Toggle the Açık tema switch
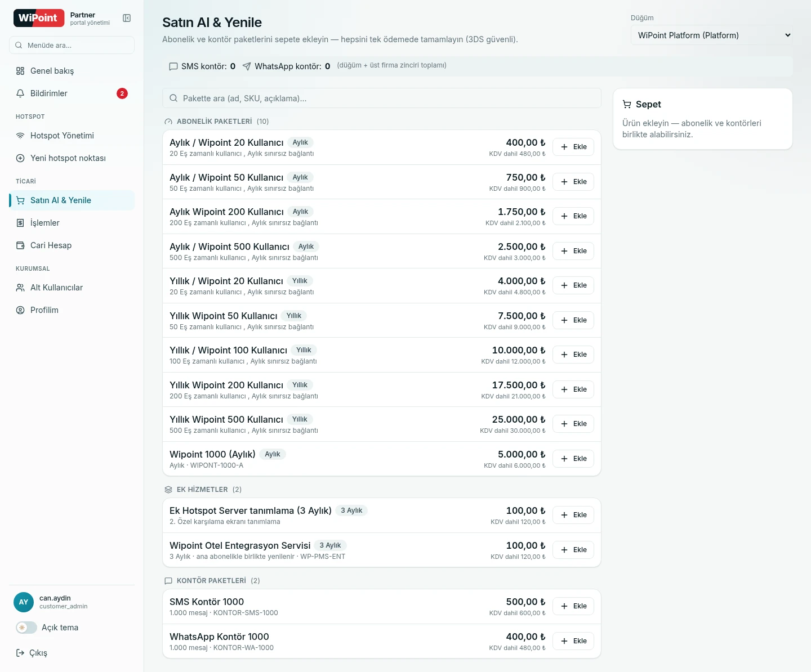 coord(26,628)
